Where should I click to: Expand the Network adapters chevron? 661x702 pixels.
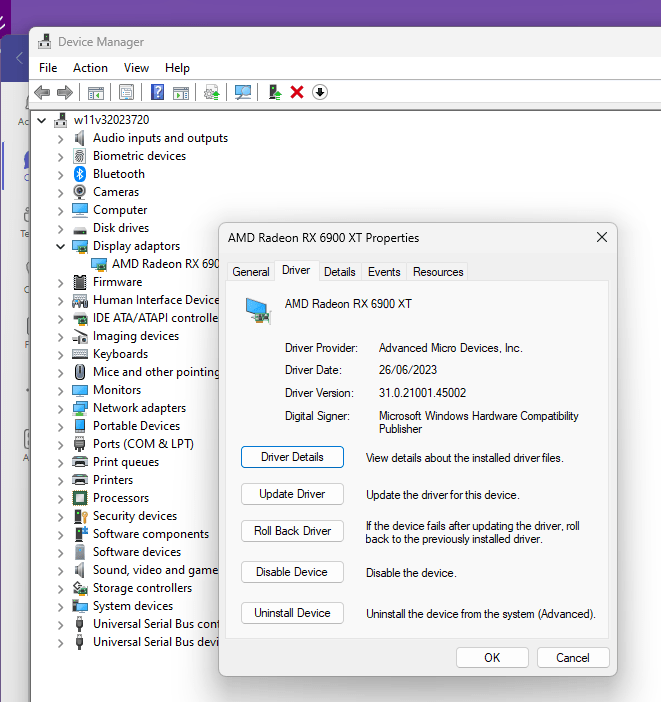(x=60, y=409)
